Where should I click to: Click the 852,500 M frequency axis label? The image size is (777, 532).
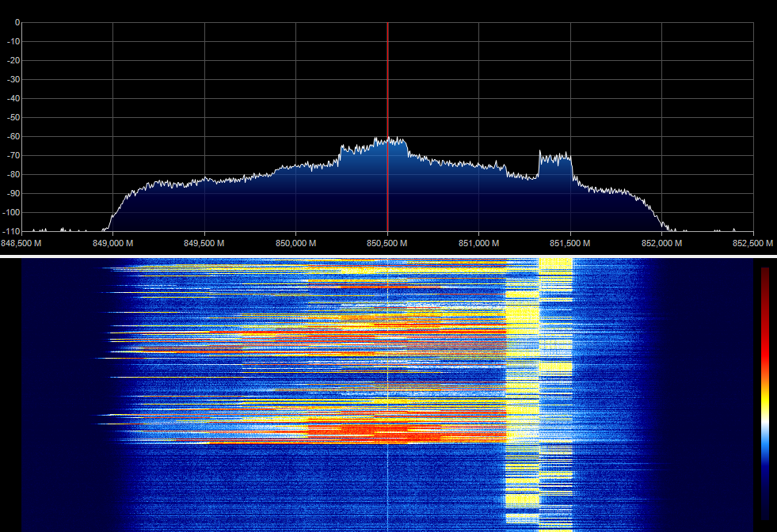coord(752,243)
